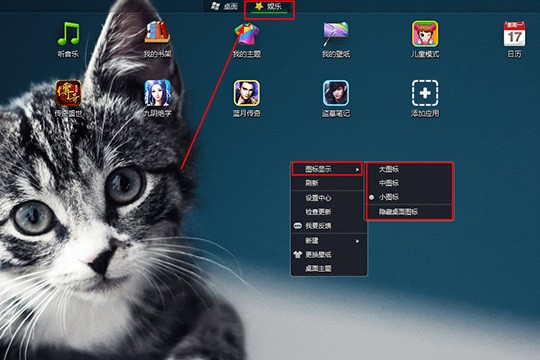This screenshot has height=360, width=540.
Task: Toggle 隐藏桌面图标 in the submenu
Action: [409, 212]
